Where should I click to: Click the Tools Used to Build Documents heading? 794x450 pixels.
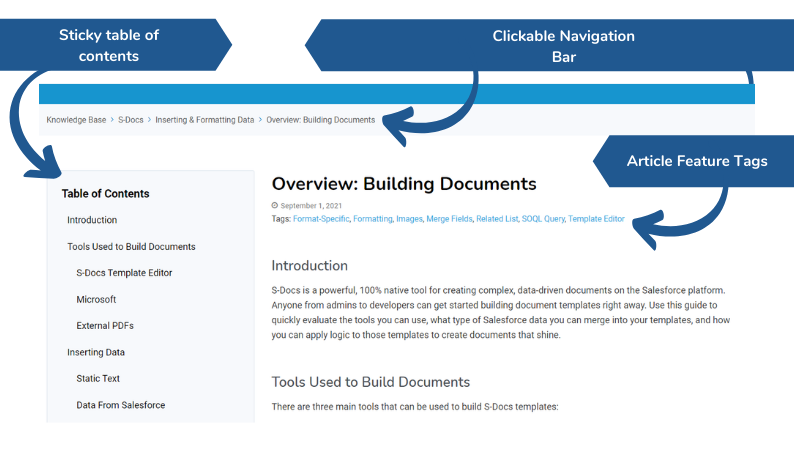[371, 382]
